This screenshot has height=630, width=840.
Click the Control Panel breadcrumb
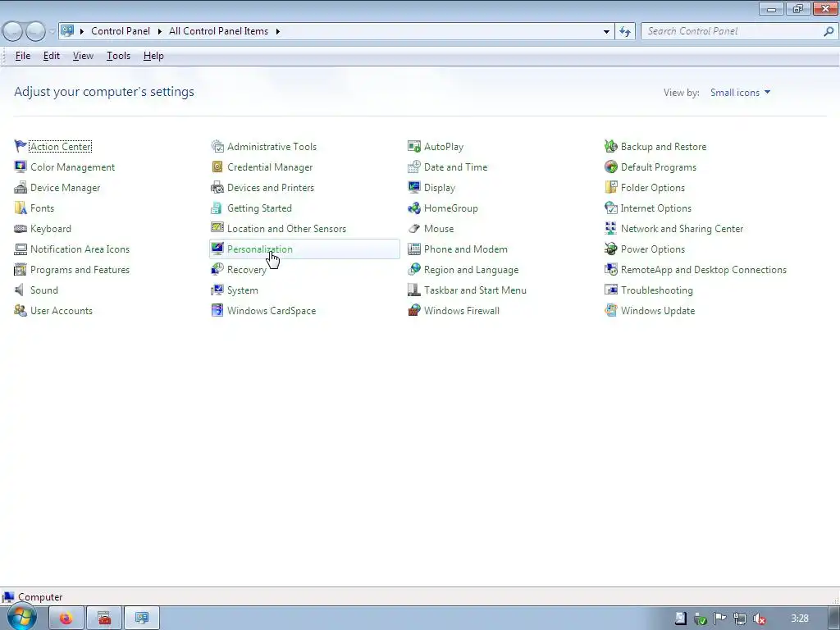click(x=121, y=31)
